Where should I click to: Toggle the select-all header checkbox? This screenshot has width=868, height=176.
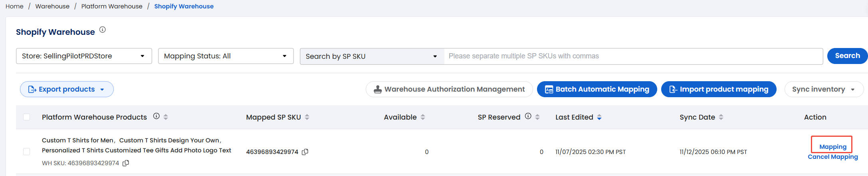click(27, 117)
